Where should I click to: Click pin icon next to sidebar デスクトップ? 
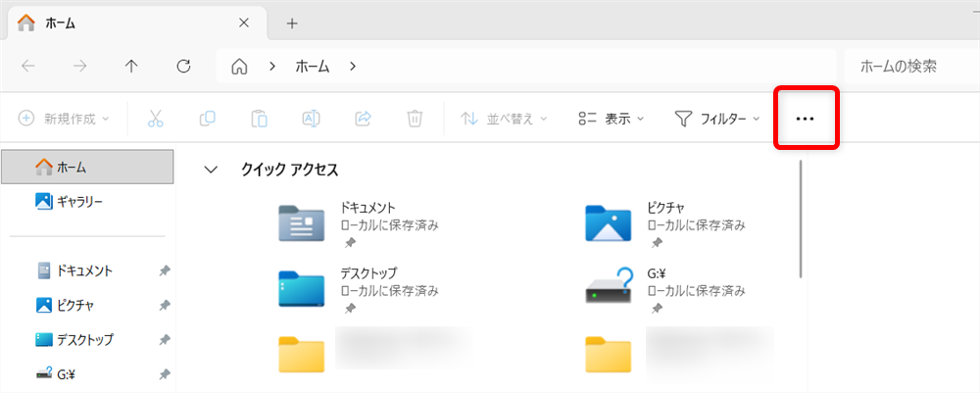click(x=164, y=340)
